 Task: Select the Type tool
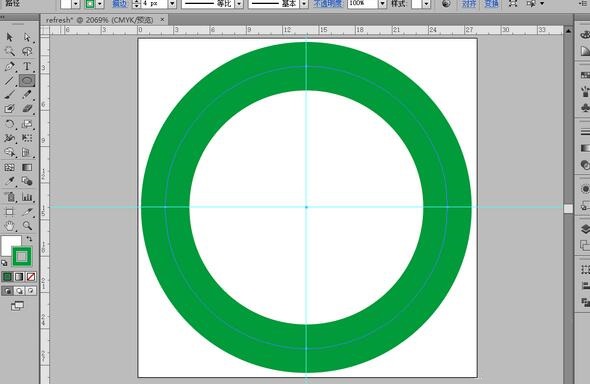pyautogui.click(x=27, y=66)
